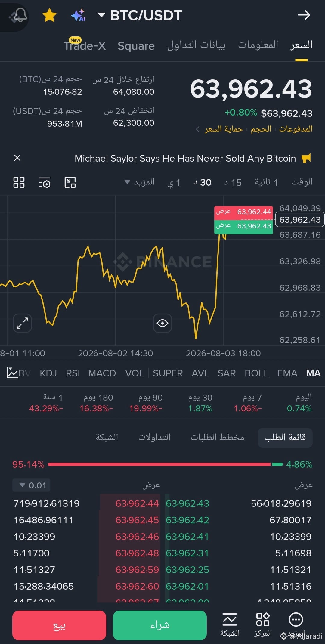Toggle the SUPER indicator
Viewport: 325px width, 644px height.
point(168,373)
